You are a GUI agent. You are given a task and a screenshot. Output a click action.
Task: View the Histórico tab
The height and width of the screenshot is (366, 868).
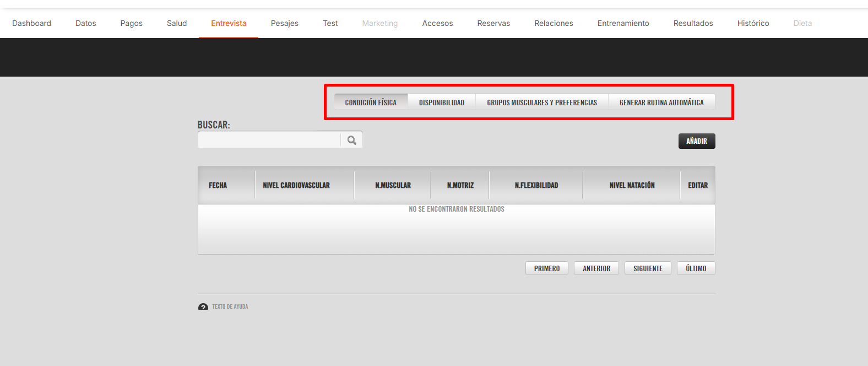click(753, 23)
